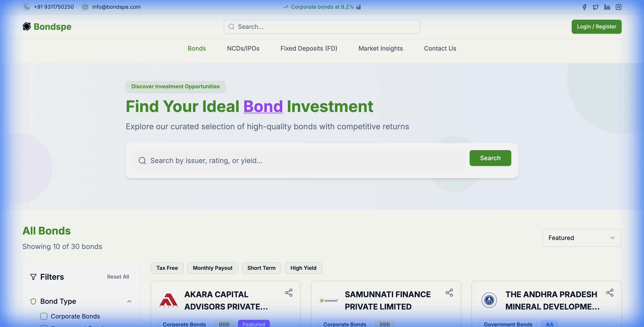Open SAMUNNATI FINANCE PRIVATE LIMITED bond title
644x327 pixels.
[x=388, y=301]
